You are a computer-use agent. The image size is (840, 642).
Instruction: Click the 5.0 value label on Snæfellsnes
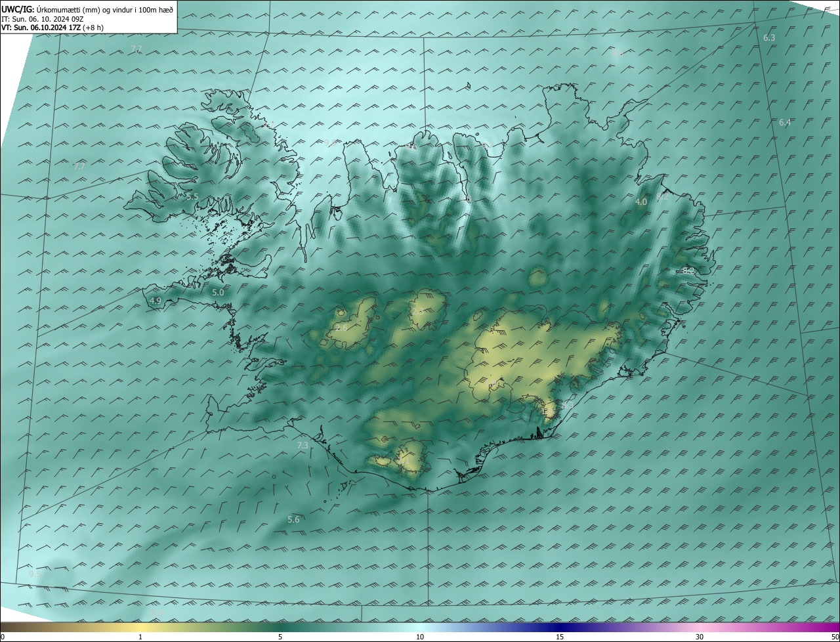click(x=218, y=292)
